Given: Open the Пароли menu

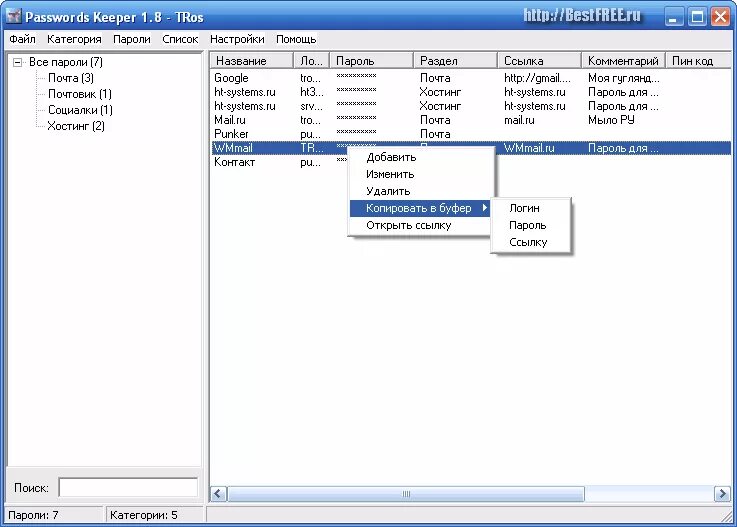Looking at the screenshot, I should pyautogui.click(x=132, y=39).
